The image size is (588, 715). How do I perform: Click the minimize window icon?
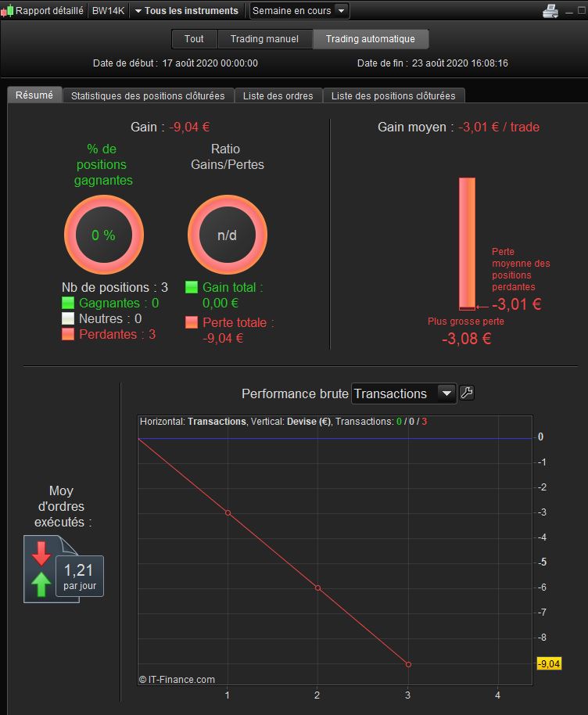[569, 13]
